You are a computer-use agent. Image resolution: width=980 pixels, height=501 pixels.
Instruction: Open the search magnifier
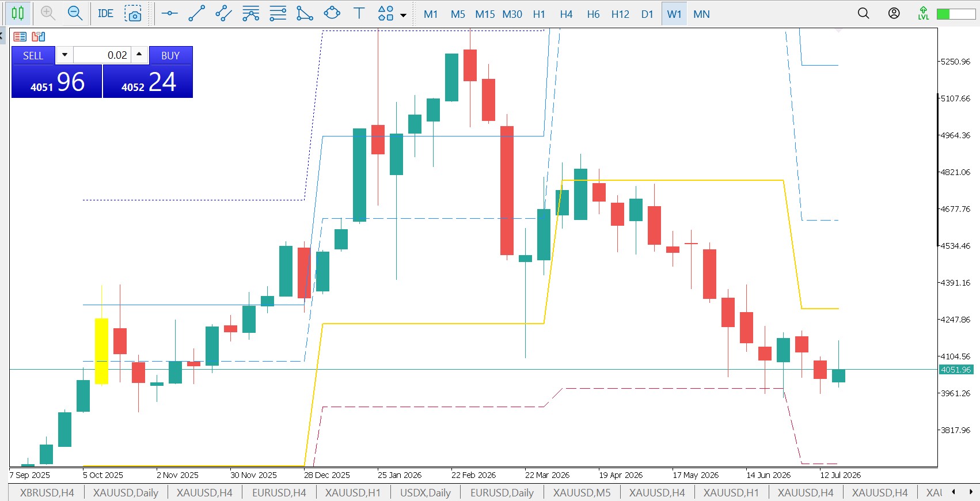tap(863, 13)
